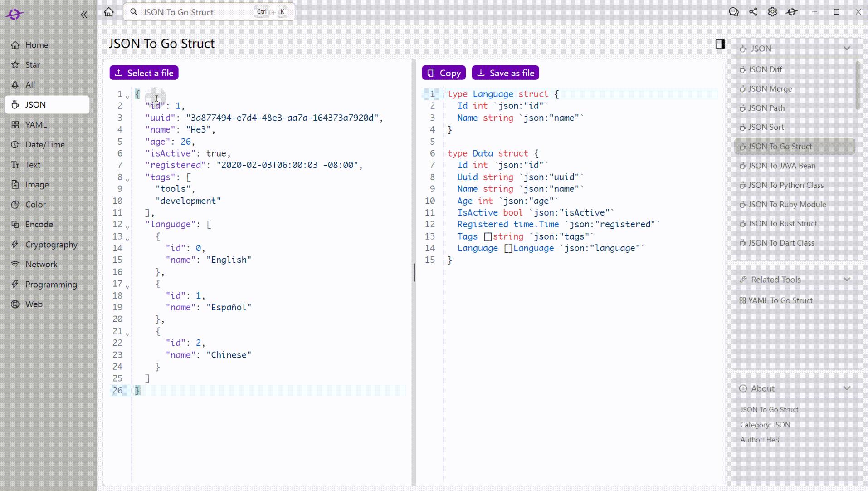The image size is (868, 491).
Task: Switch to the YAML category
Action: (36, 124)
